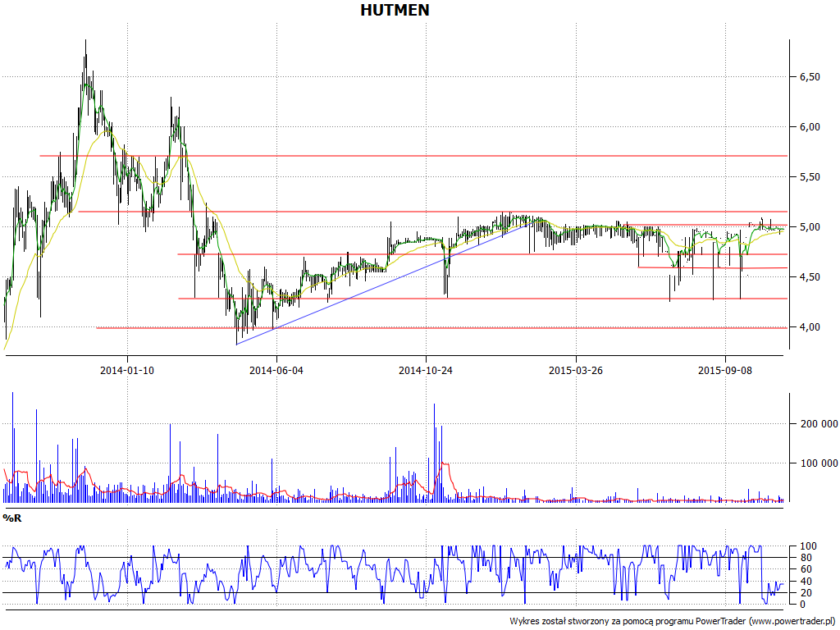The width and height of the screenshot is (840, 630).
Task: Select the 2015-09-08 date label
Action: (725, 370)
